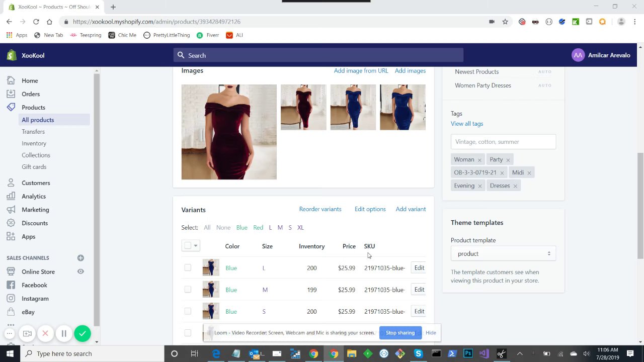Viewport: 644px width, 362px height.
Task: Click the Facebook sales channel icon
Action: pyautogui.click(x=11, y=285)
